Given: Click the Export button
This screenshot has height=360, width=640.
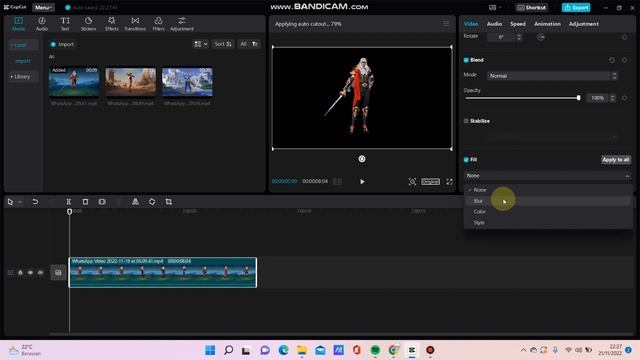Looking at the screenshot, I should pyautogui.click(x=576, y=7).
